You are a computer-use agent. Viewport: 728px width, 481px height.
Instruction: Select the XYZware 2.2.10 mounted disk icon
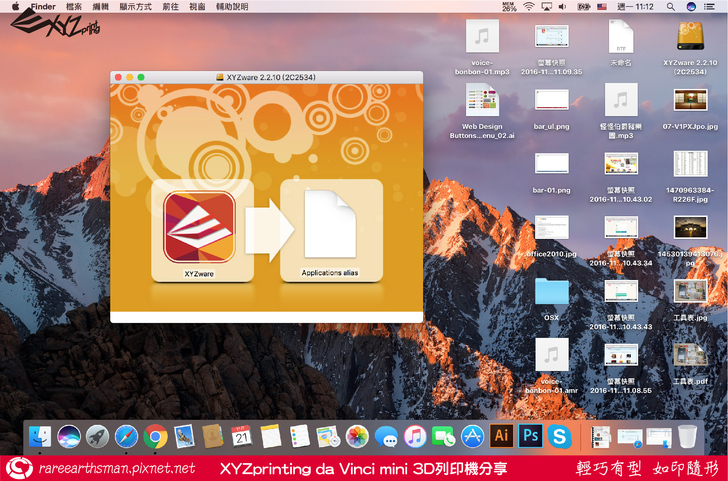(x=691, y=37)
